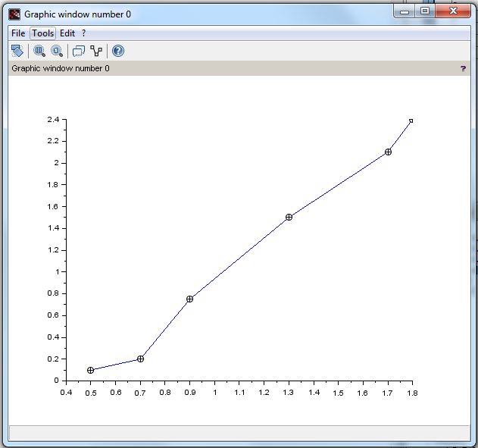Close the graphic window
This screenshot has height=448, width=478.
pyautogui.click(x=453, y=11)
